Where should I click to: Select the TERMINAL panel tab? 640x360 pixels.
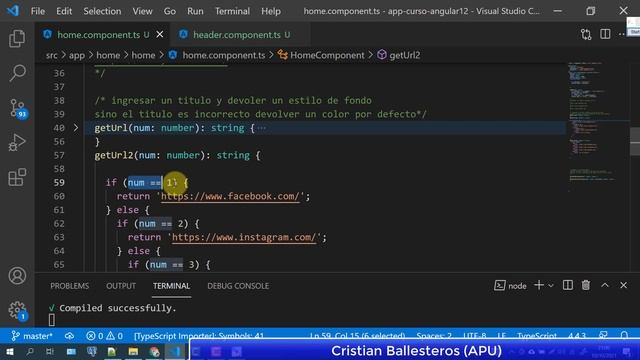pos(171,286)
